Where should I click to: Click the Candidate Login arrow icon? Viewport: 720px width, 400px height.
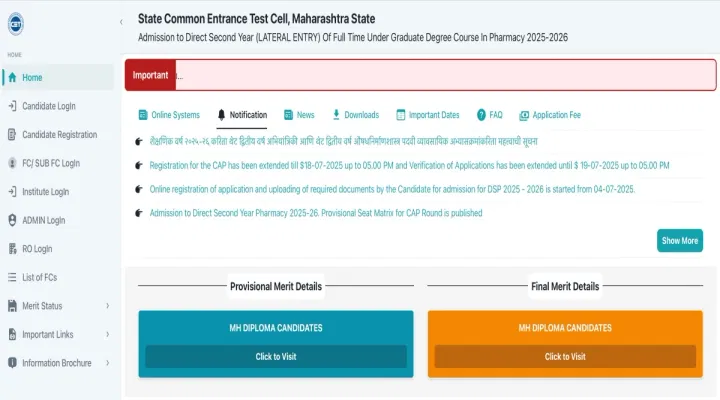coord(11,106)
